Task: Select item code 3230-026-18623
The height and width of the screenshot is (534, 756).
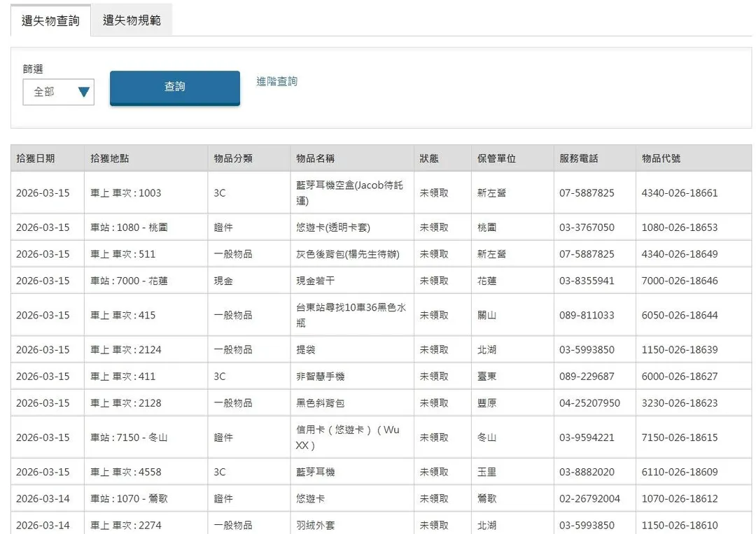Action: pyautogui.click(x=679, y=403)
